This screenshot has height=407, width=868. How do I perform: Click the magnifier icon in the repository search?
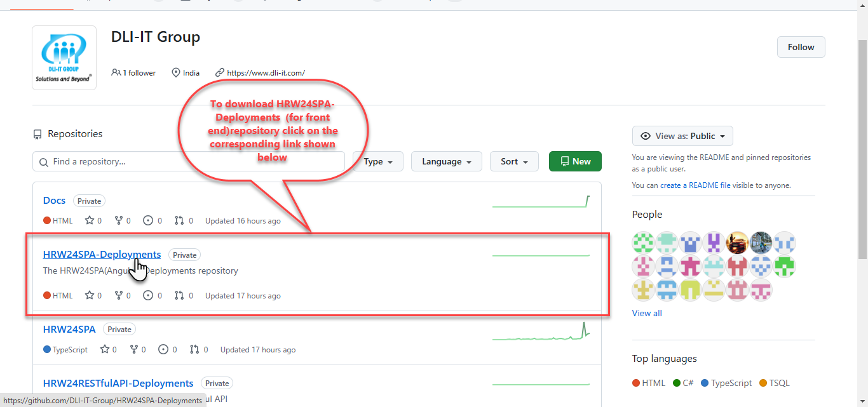click(x=43, y=161)
